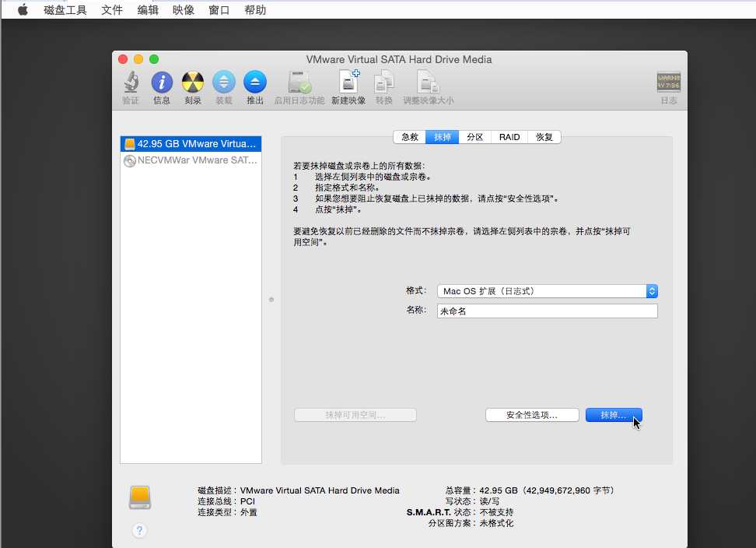Open the Edit (编辑) menu

pyautogui.click(x=148, y=10)
